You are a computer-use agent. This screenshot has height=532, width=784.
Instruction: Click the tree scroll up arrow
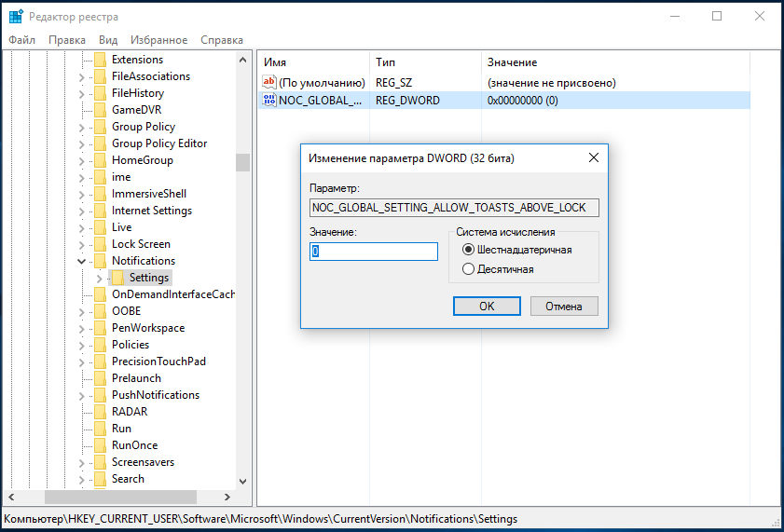243,60
